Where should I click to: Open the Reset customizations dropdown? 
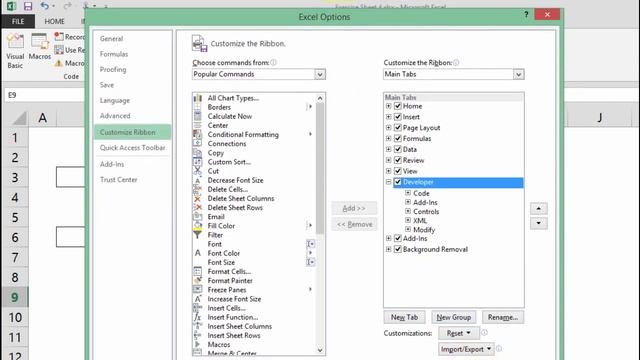pos(458,333)
